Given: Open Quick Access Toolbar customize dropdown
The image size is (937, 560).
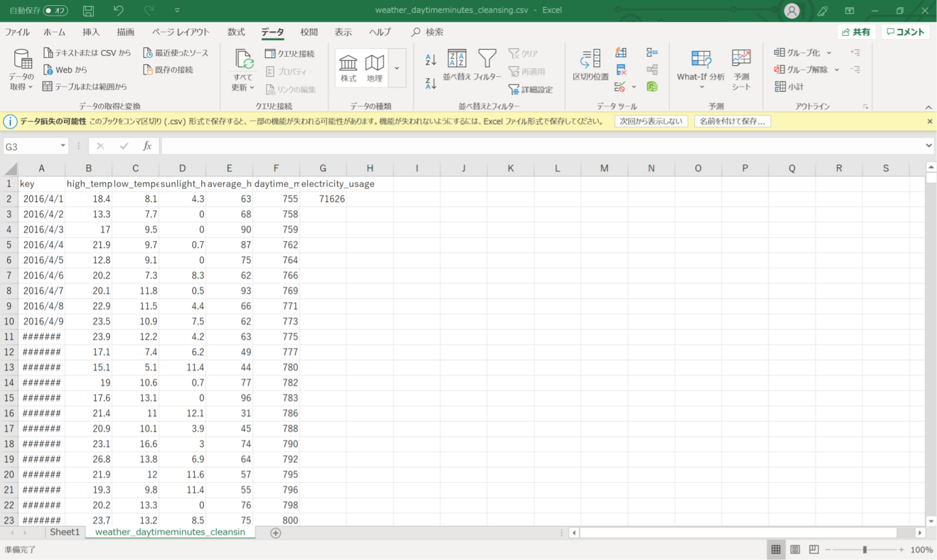Looking at the screenshot, I should tap(177, 10).
